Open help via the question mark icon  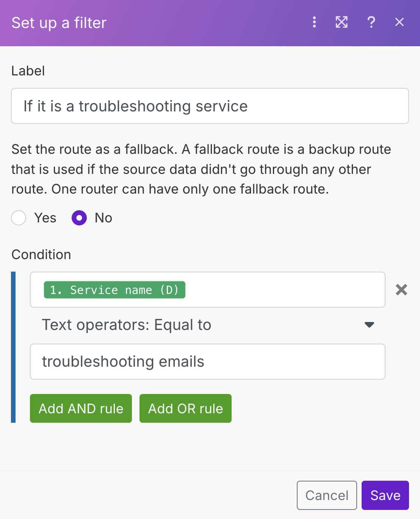[371, 22]
